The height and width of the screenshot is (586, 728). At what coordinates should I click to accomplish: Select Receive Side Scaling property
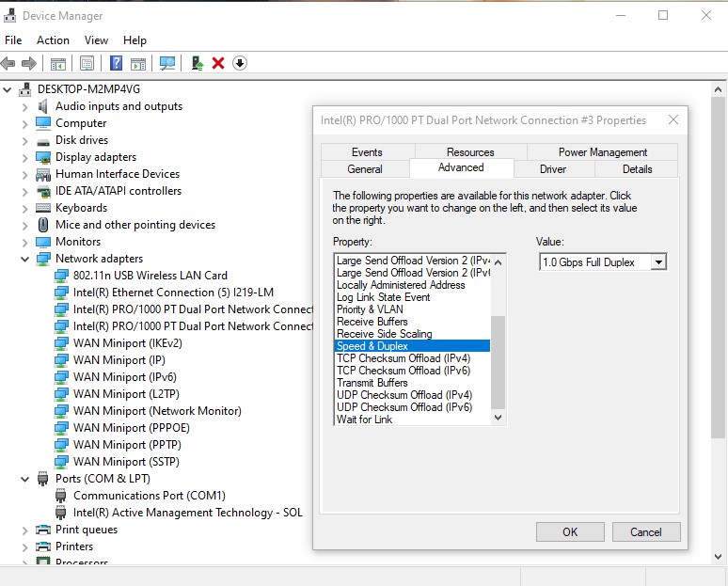click(x=385, y=334)
